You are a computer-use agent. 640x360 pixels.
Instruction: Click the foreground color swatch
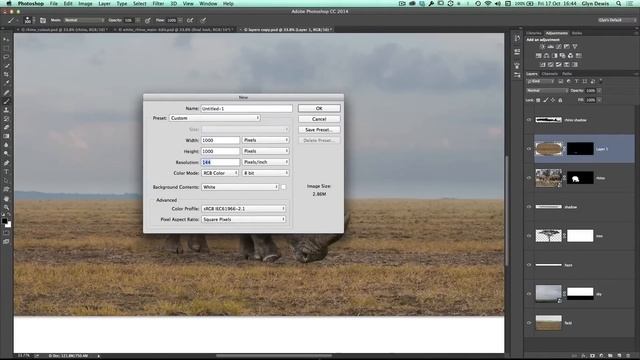(4, 221)
